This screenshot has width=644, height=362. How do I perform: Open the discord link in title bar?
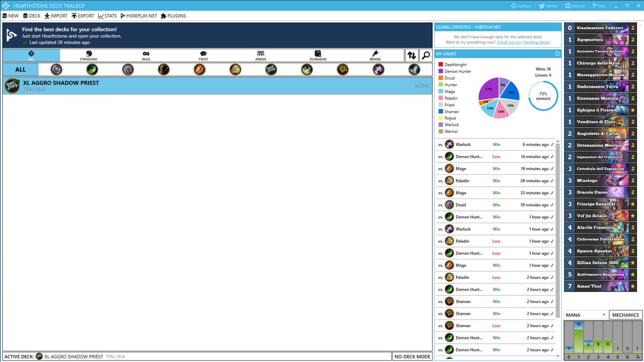pos(575,6)
